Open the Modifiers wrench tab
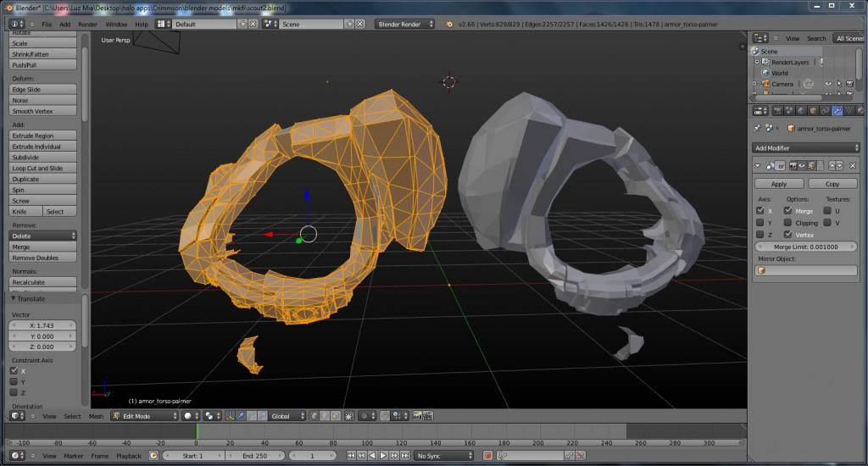The image size is (868, 466). click(837, 111)
